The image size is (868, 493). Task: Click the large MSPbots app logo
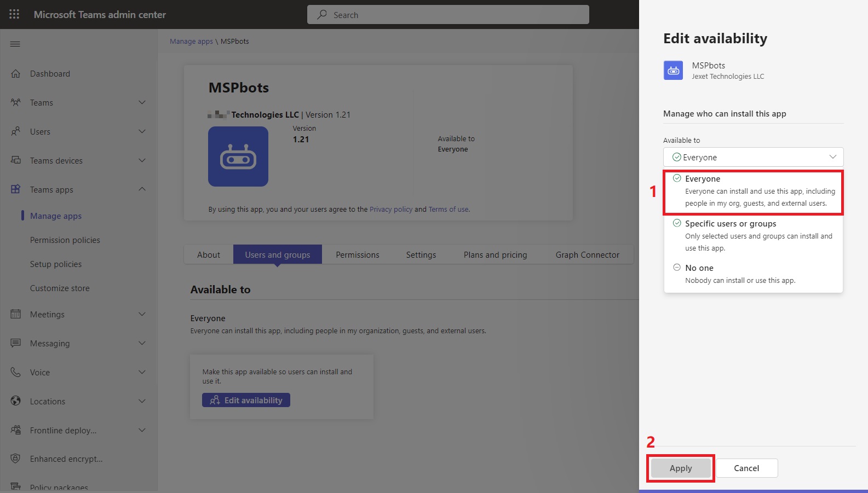(238, 156)
